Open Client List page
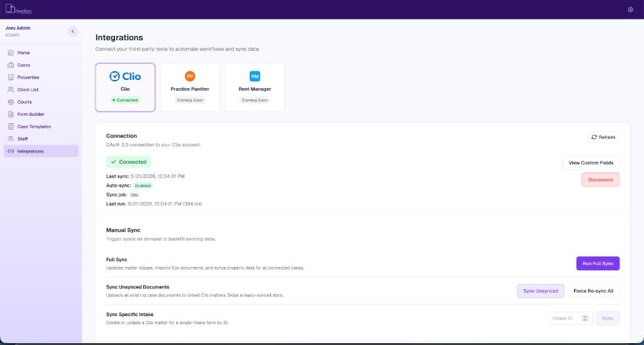Screen dimensions: 644x345 point(28,89)
